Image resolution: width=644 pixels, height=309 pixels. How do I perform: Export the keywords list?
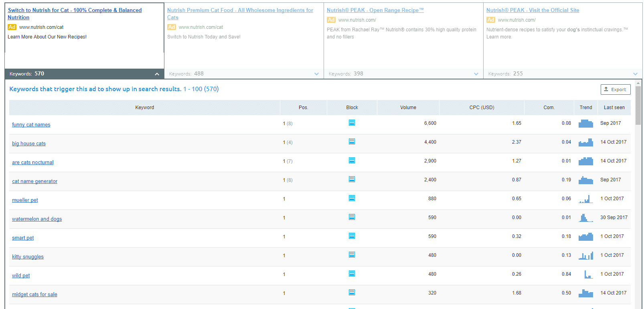coord(616,89)
